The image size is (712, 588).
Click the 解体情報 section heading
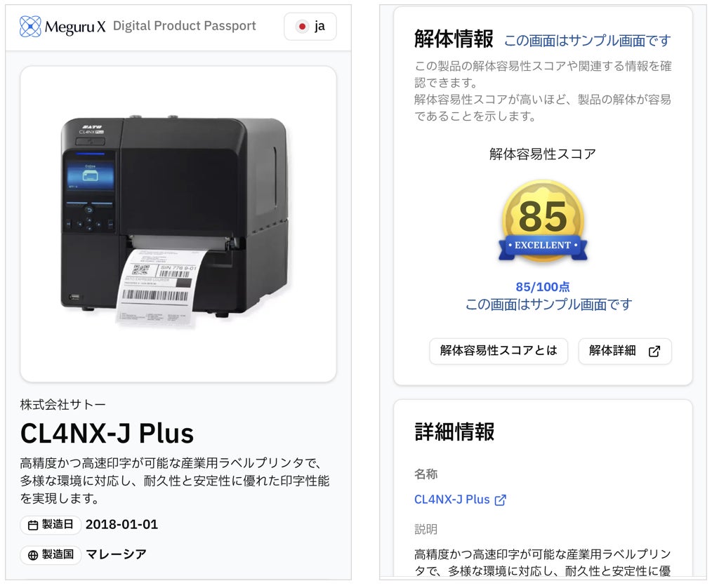pyautogui.click(x=454, y=39)
